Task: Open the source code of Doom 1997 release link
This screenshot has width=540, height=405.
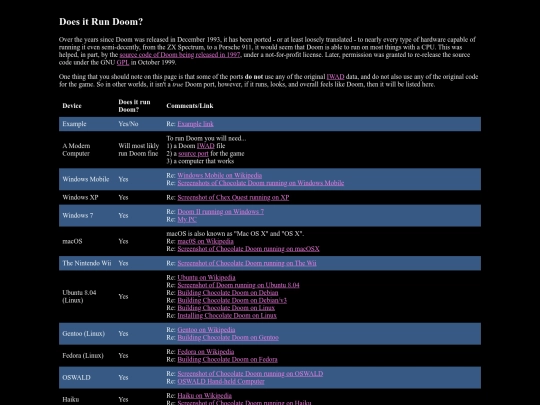Action: (180, 55)
